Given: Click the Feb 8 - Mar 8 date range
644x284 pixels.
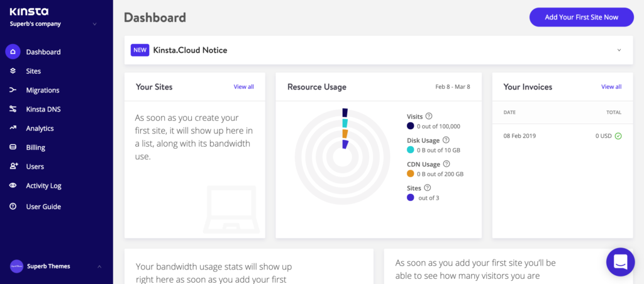Looking at the screenshot, I should (453, 87).
